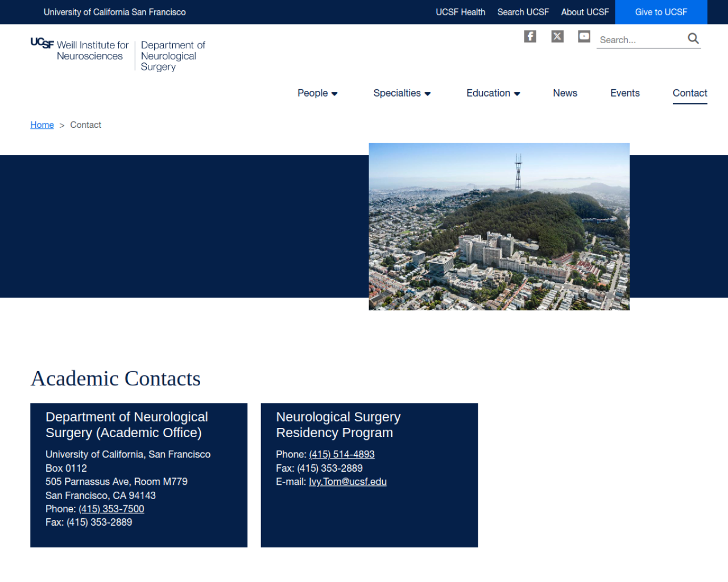The image size is (728, 582).
Task: Email Ivy.Tom@ucsf.edu link
Action: click(348, 481)
